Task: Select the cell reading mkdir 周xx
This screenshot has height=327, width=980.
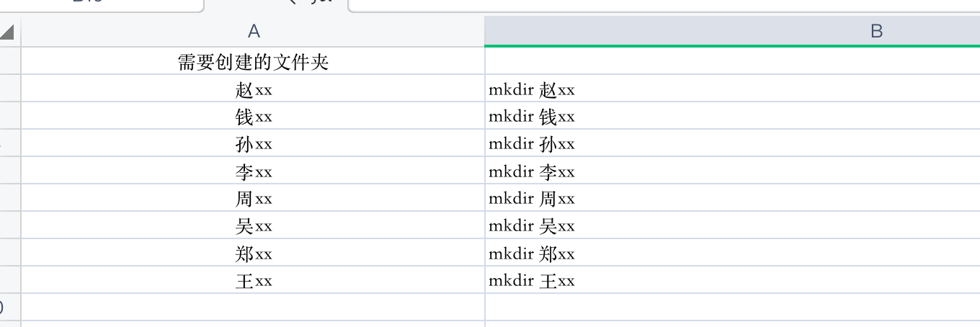Action: (x=532, y=198)
